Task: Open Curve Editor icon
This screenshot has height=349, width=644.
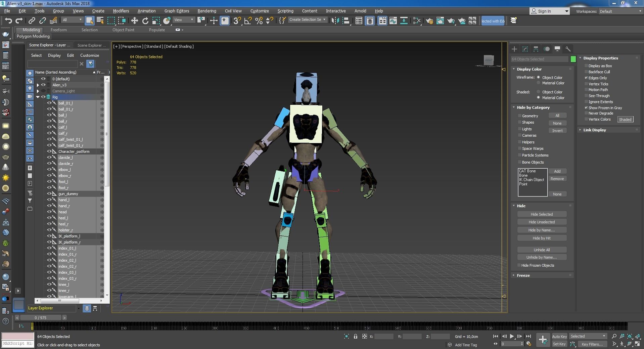Action: coord(393,20)
